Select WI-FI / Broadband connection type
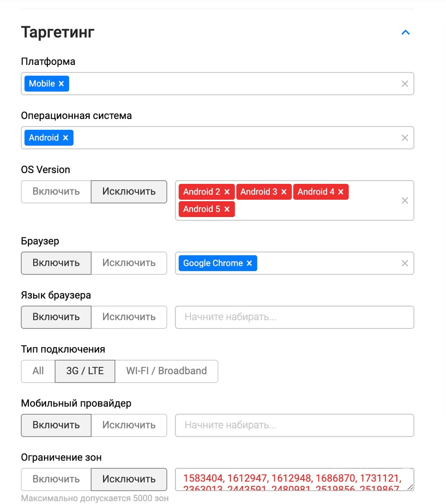 tap(167, 371)
